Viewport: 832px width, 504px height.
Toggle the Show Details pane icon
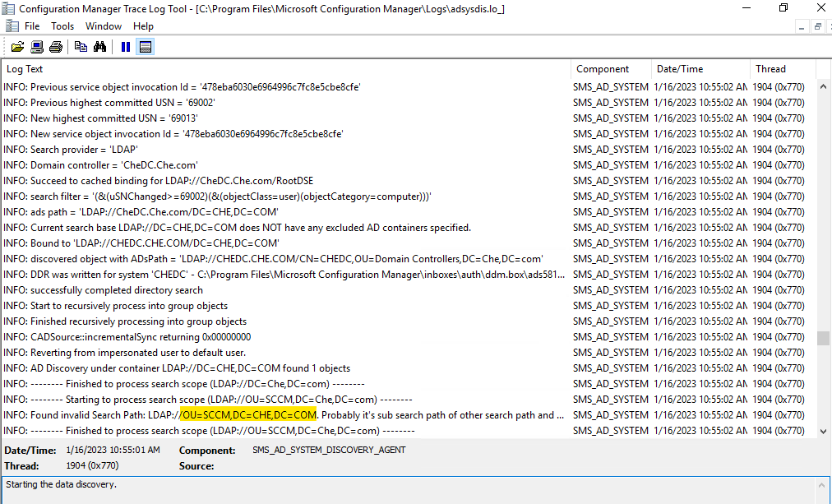[145, 47]
